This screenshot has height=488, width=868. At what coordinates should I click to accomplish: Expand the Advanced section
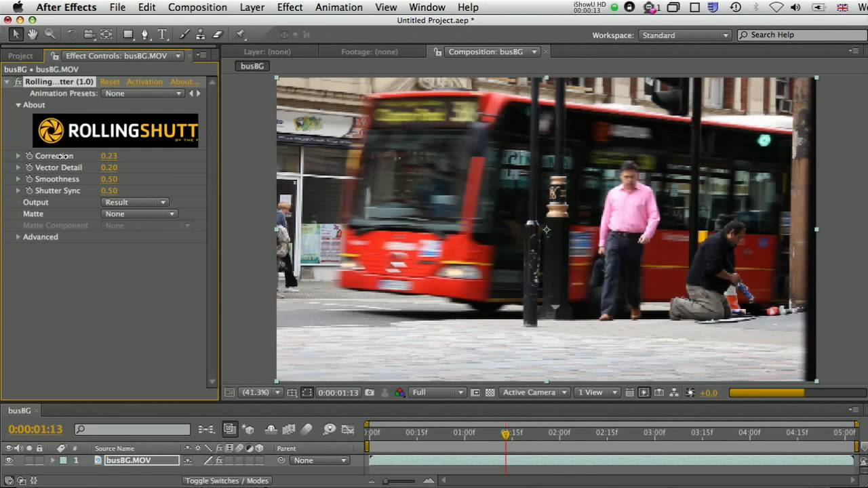pyautogui.click(x=18, y=237)
